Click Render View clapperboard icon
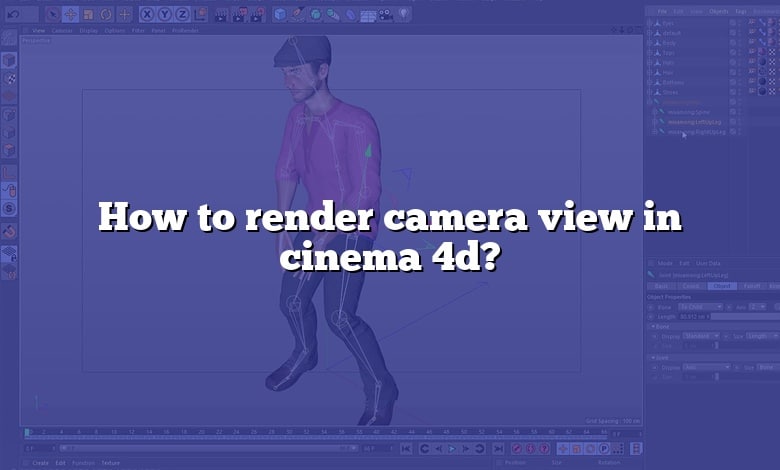The height and width of the screenshot is (470, 780). tap(221, 15)
